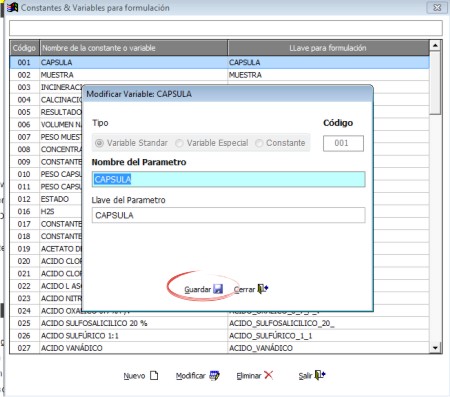Screen dimensions: 450x397
Task: Click key ACIDO_VANÁDICO
Action: pyautogui.click(x=328, y=348)
